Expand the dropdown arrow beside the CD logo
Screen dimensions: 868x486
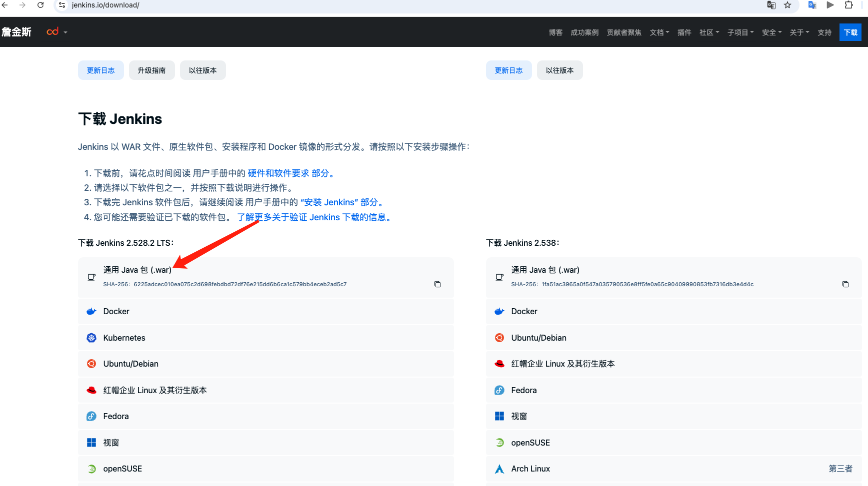point(65,32)
